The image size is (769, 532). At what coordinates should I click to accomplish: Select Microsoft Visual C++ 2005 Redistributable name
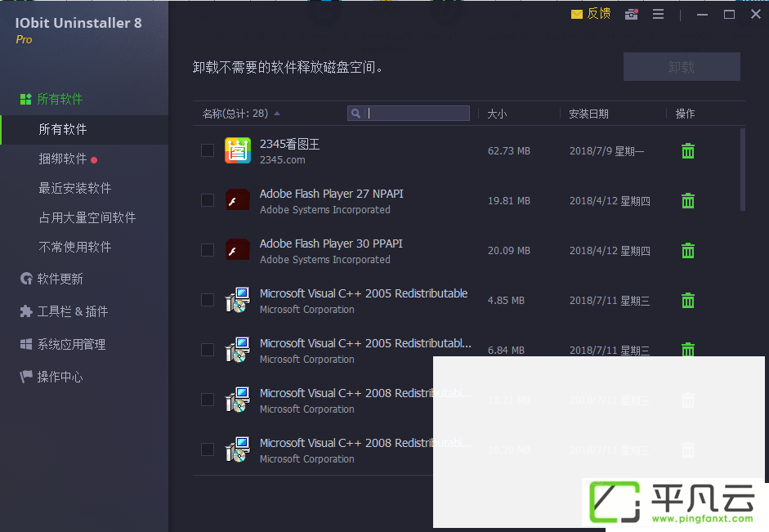pyautogui.click(x=364, y=293)
